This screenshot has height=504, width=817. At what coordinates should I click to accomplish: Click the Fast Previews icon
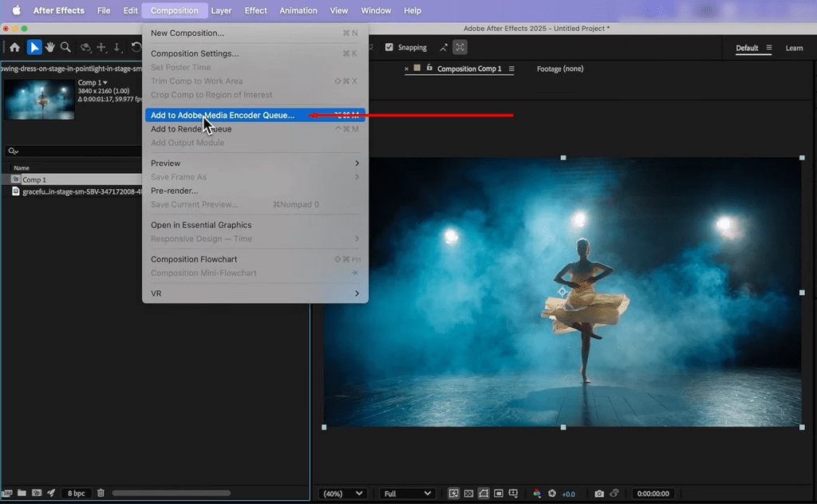454,494
